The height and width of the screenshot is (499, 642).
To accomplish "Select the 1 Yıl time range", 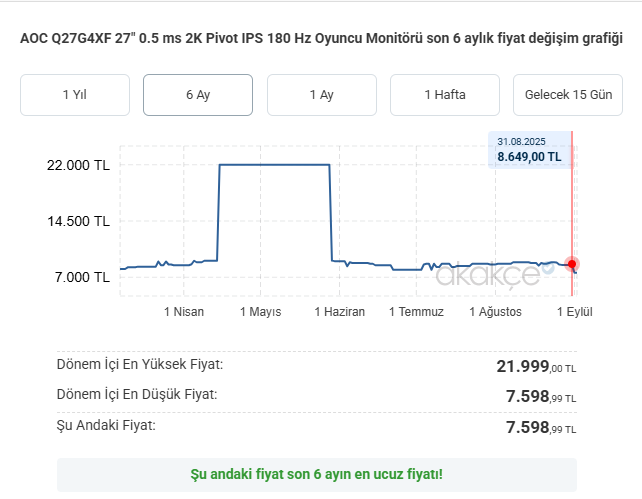I will [x=75, y=95].
